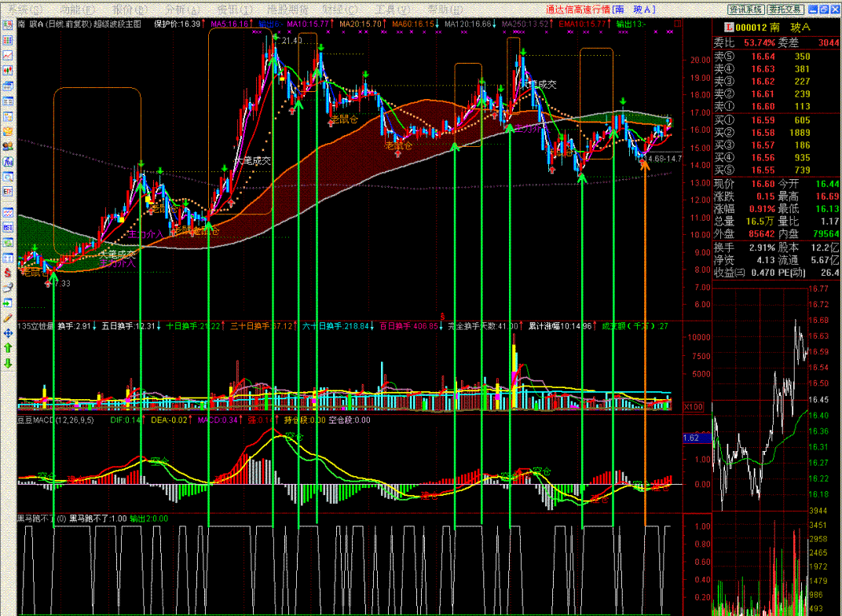Click the MA250:13.52 indicator label
The width and height of the screenshot is (842, 616).
(525, 24)
